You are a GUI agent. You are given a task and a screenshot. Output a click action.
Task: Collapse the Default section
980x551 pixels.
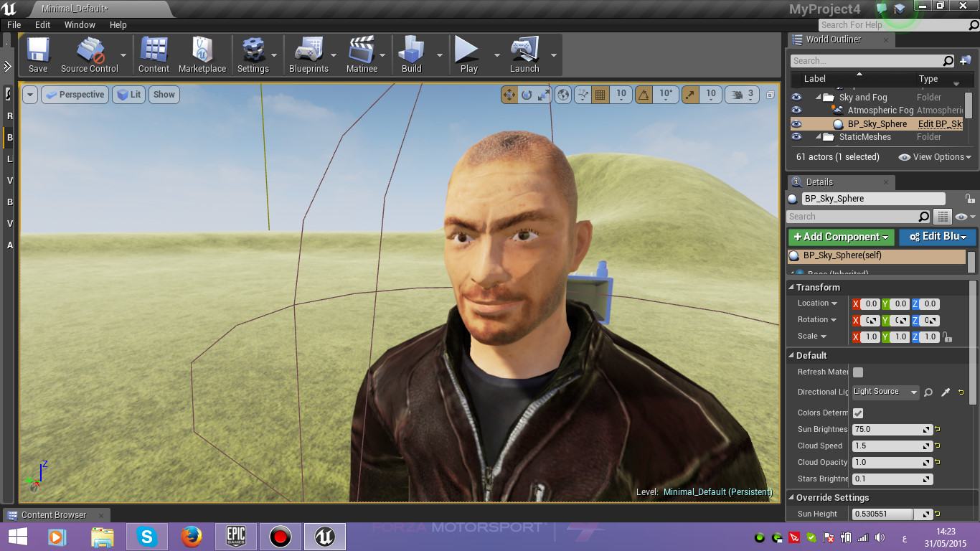[x=791, y=355]
